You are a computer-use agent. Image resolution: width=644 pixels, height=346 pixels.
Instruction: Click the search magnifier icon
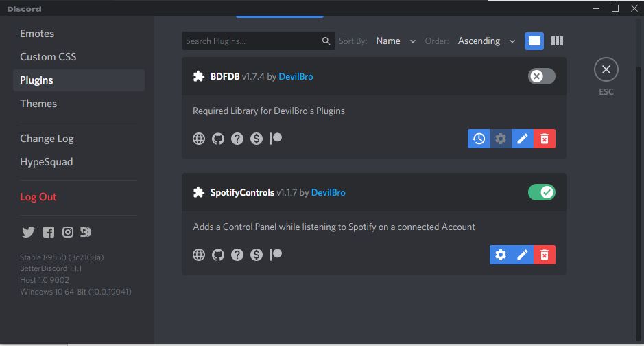(x=326, y=41)
